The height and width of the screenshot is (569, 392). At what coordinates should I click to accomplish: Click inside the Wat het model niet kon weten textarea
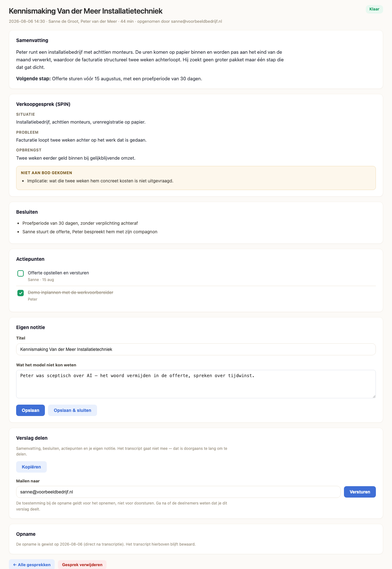(x=196, y=384)
